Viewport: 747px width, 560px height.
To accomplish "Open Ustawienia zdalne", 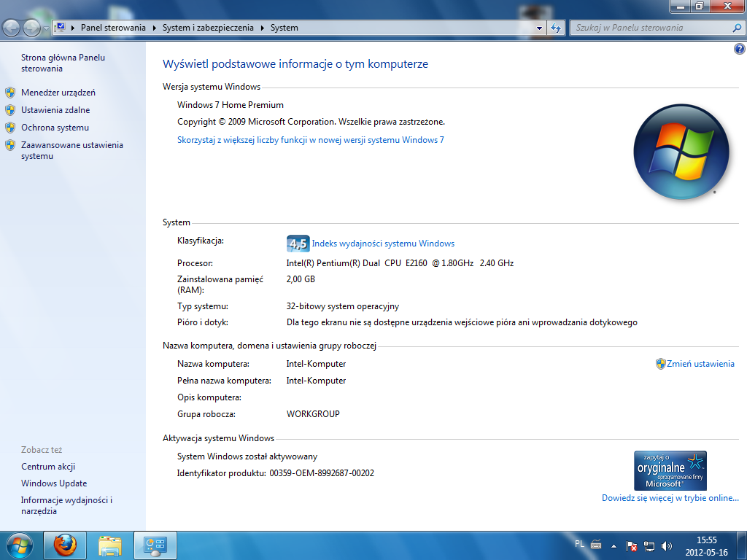I will (55, 110).
